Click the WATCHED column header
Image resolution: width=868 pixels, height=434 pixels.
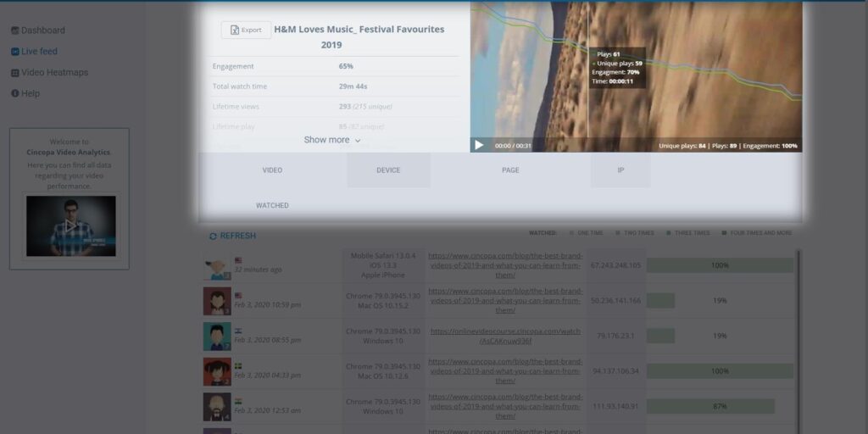point(272,205)
